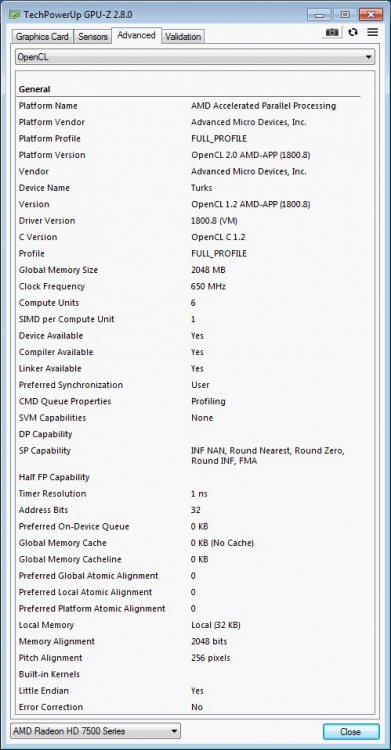Select the Advanced tab
The image size is (391, 750).
click(x=136, y=35)
